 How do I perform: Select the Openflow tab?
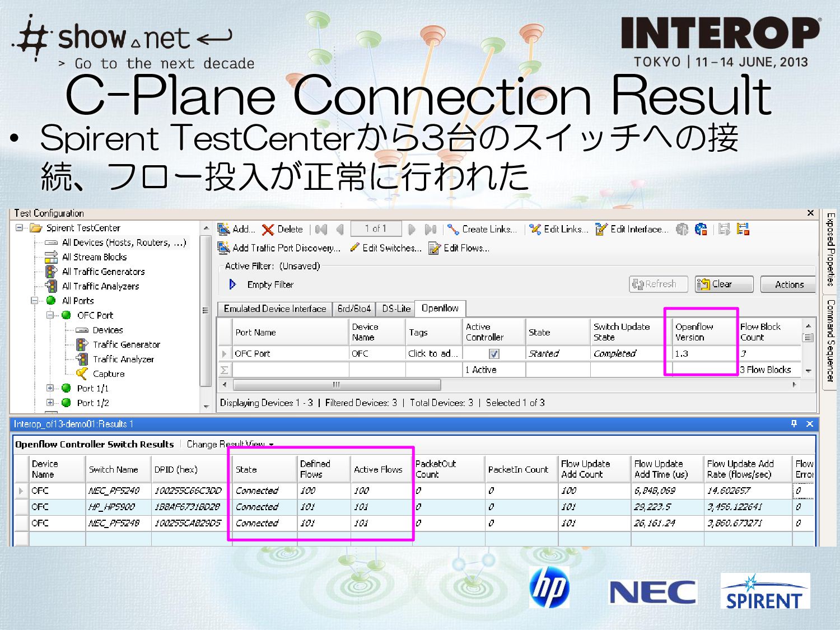coord(440,308)
